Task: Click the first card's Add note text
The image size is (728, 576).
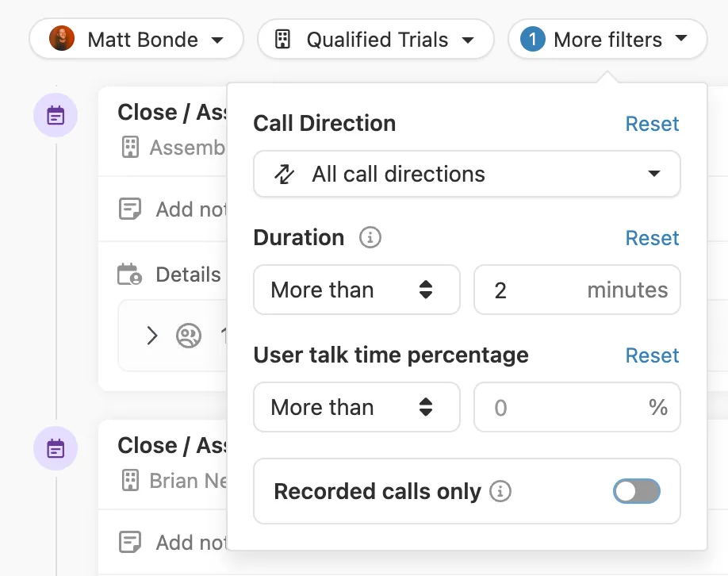Action: pyautogui.click(x=191, y=209)
